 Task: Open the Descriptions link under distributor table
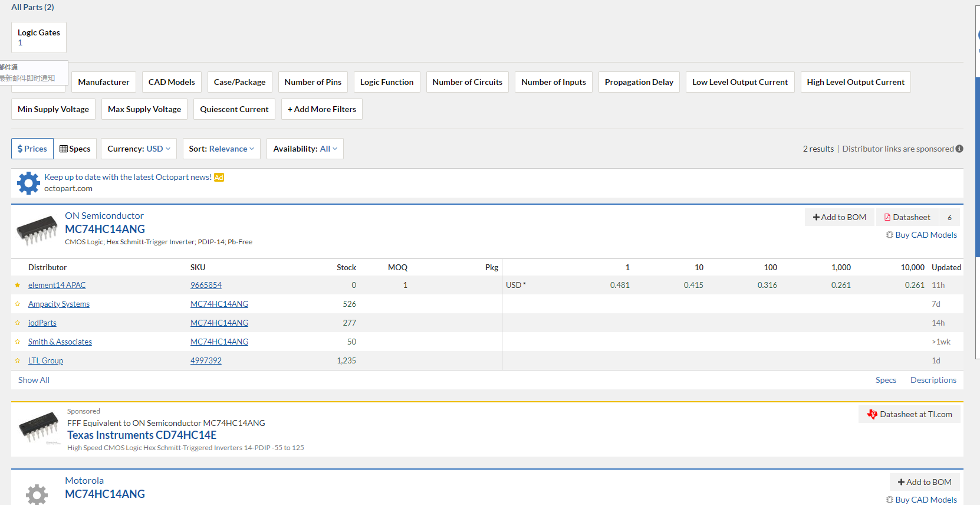[x=933, y=380]
